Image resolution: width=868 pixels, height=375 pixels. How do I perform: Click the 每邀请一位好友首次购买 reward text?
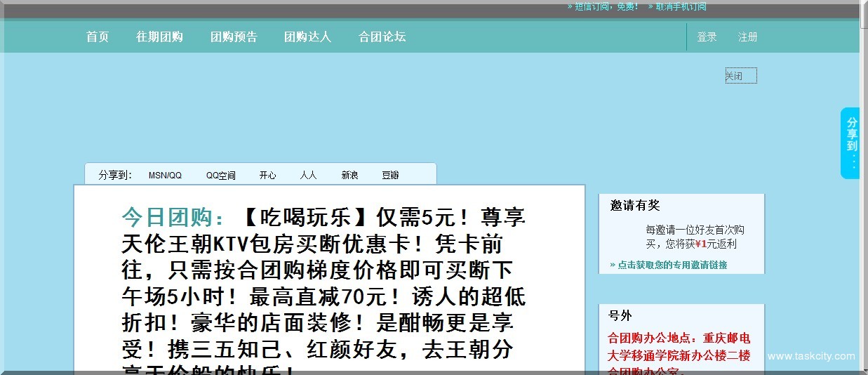(x=695, y=237)
